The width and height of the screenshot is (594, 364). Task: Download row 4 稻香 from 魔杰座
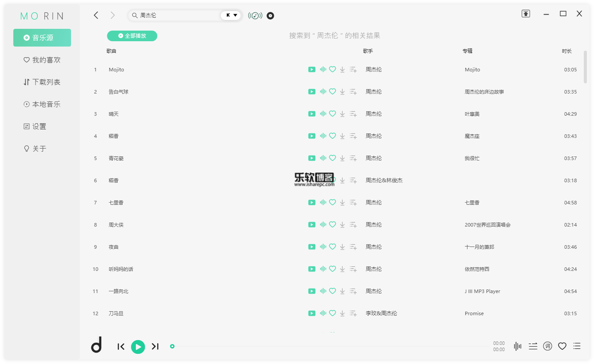342,136
